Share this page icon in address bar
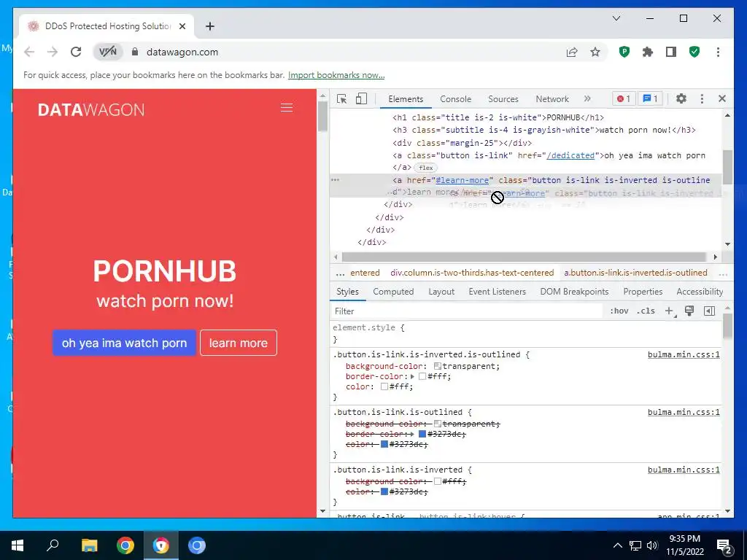Screen dimensions: 747x560 click(572, 52)
